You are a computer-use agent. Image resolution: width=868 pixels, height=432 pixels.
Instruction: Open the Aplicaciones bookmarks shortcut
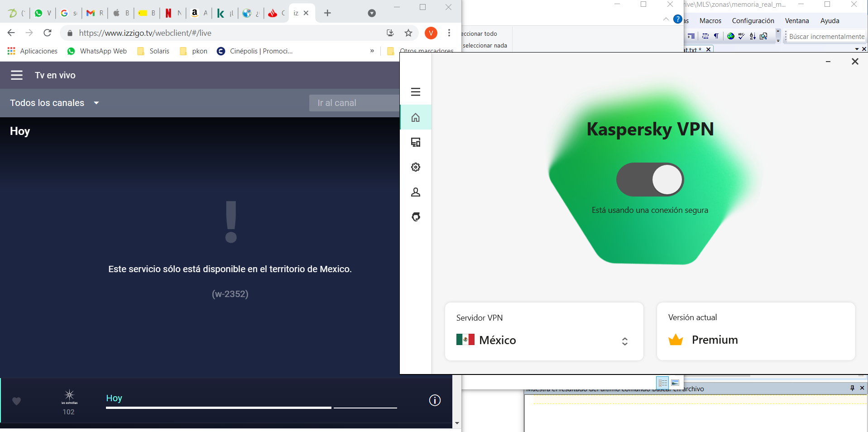pyautogui.click(x=33, y=51)
